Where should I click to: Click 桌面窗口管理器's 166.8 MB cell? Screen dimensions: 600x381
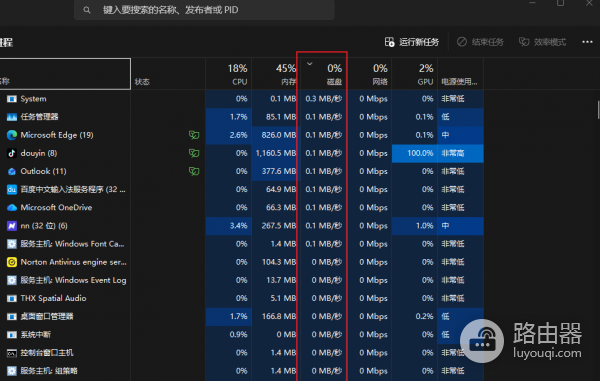click(274, 317)
